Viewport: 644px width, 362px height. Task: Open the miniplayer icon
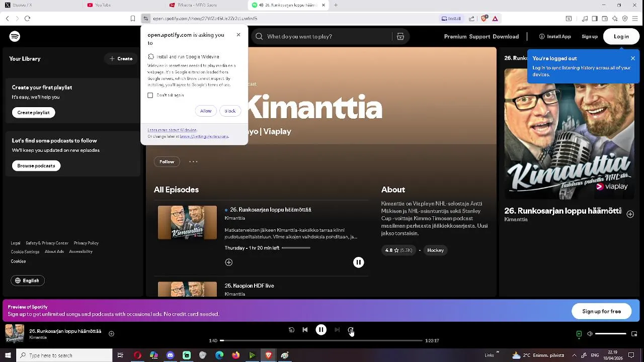click(x=634, y=334)
